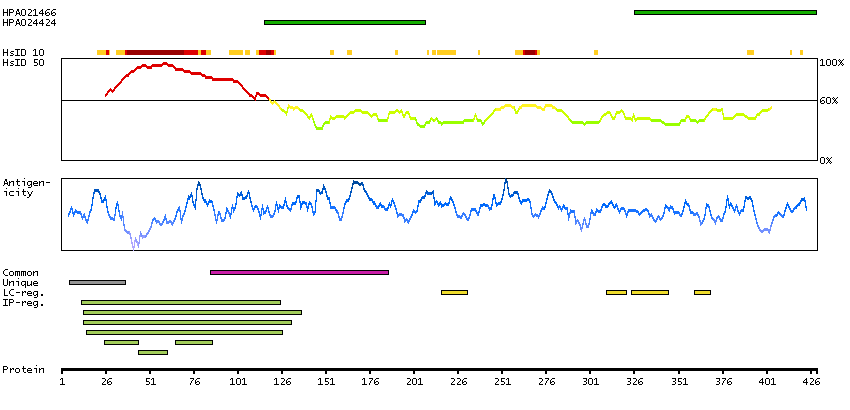Image resolution: width=850 pixels, height=410 pixels.
Task: Click the HPA024424 antigen label
Action: click(x=29, y=22)
